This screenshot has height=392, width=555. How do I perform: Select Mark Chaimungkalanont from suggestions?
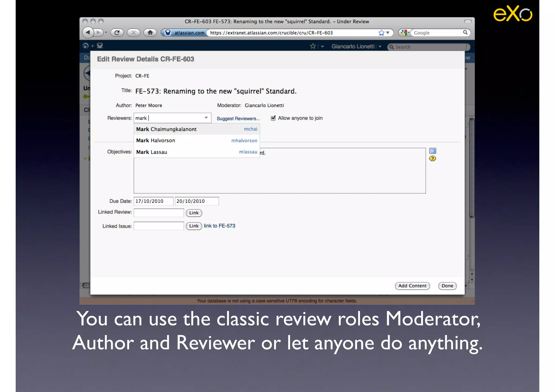(197, 129)
